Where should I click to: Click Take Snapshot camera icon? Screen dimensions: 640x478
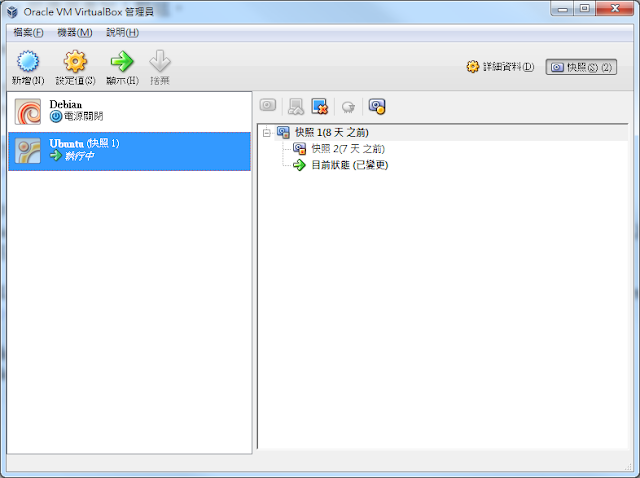click(268, 105)
